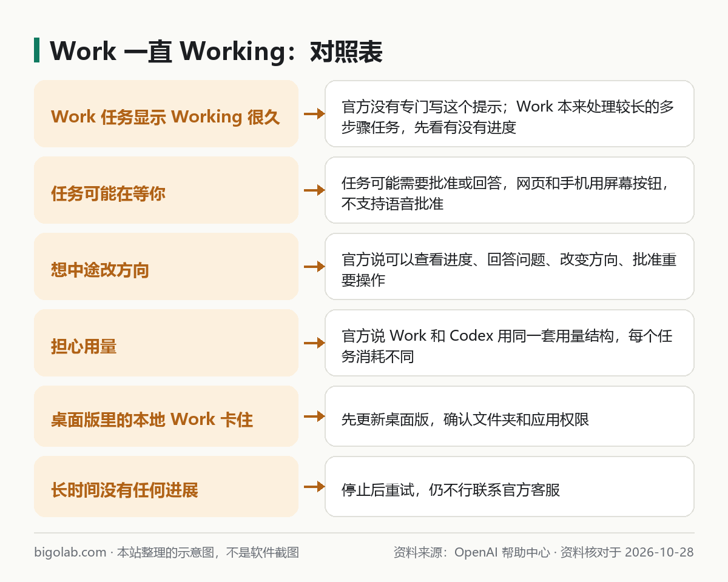The height and width of the screenshot is (582, 728).
Task: Click the title 'Work 一直 Working：对照表'
Action: 216,51
